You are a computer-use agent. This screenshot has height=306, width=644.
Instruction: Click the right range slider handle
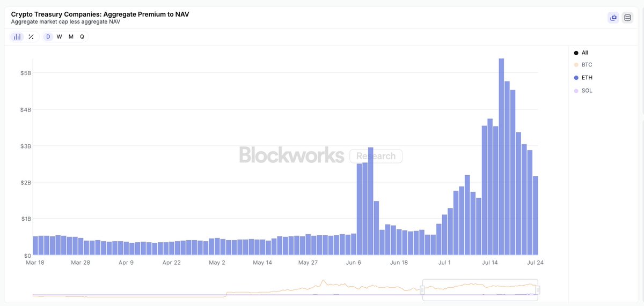[537, 290]
